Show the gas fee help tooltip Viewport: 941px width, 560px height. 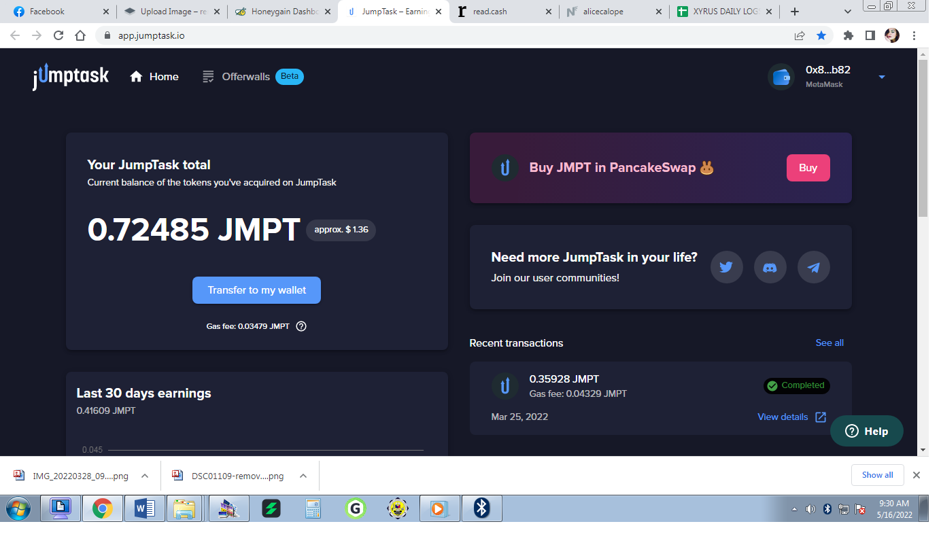point(301,326)
